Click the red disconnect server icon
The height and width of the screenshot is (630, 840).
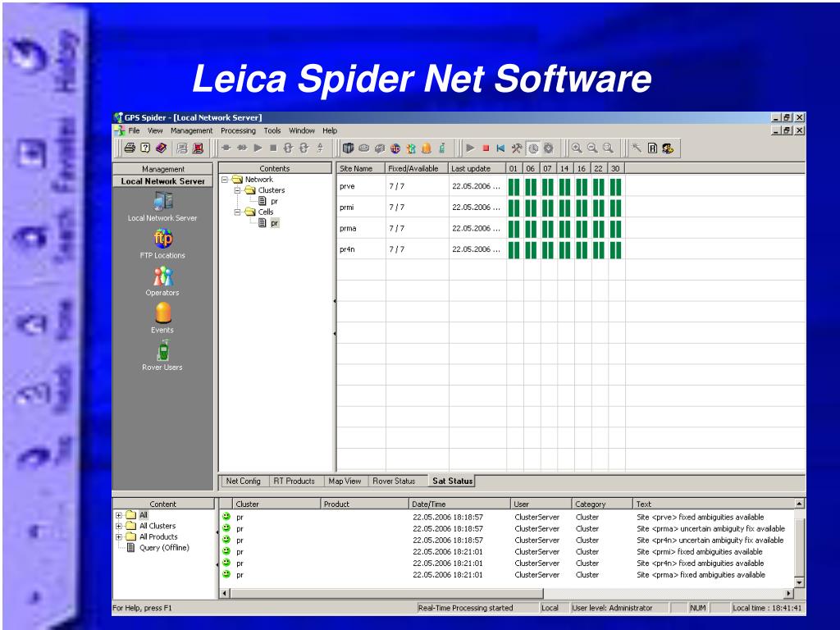(198, 148)
